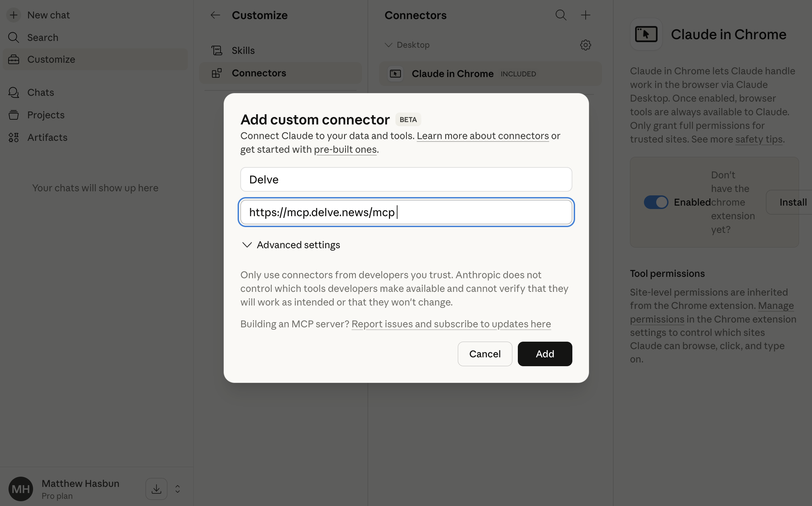812x506 pixels.
Task: Click the download icon near profile
Action: pos(156,489)
